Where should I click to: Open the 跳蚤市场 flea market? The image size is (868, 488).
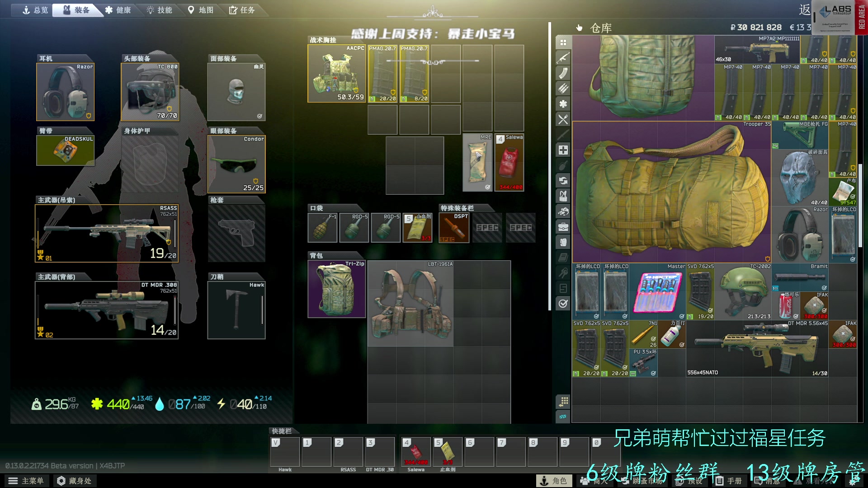pos(642,481)
